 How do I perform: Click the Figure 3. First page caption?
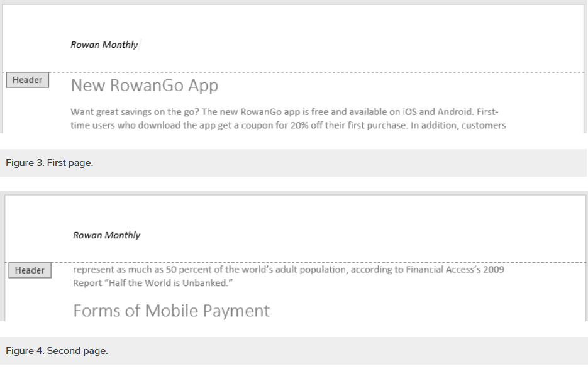pyautogui.click(x=50, y=163)
